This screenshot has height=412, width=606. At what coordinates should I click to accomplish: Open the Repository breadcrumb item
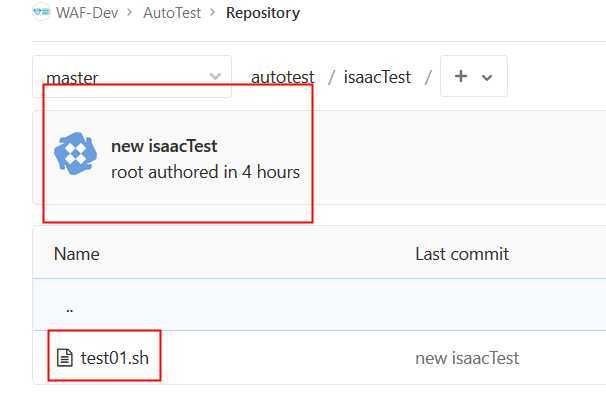point(263,13)
